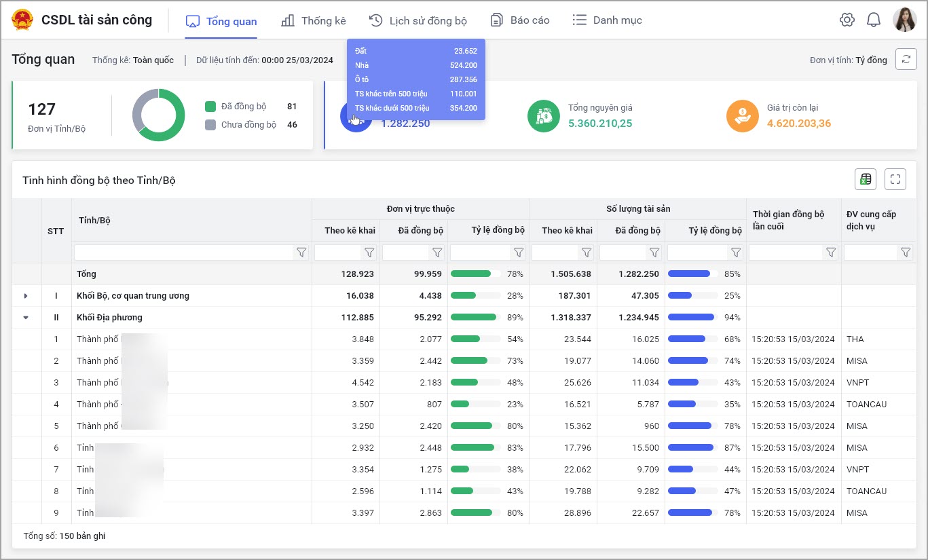928x560 pixels.
Task: Click the Đã đồng bộ green legend swatch
Action: coord(210,107)
